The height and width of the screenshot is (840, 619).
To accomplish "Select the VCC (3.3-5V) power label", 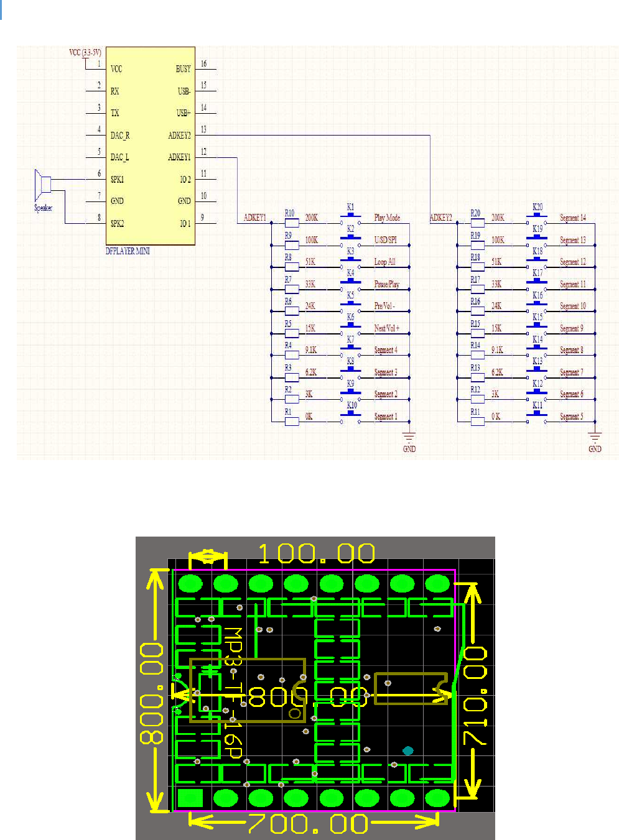I will click(85, 52).
